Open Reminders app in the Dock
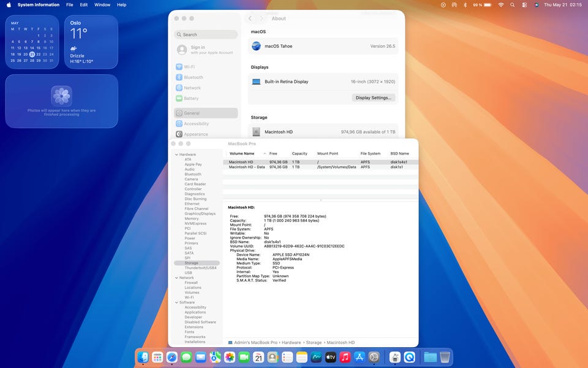588x368 pixels. click(x=287, y=357)
